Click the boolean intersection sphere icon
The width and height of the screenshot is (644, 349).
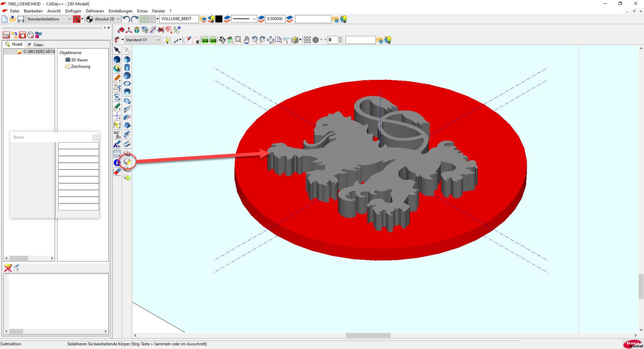coord(127,170)
